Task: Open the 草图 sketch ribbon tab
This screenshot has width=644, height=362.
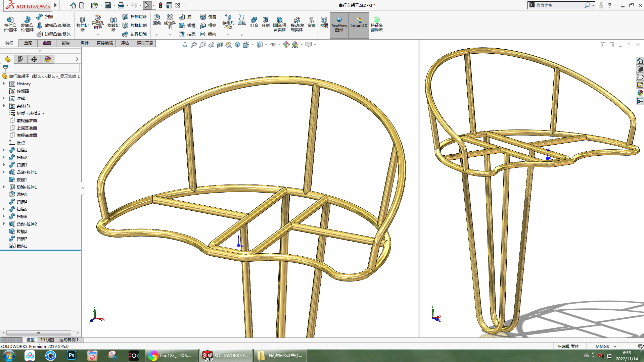Action: [x=28, y=43]
